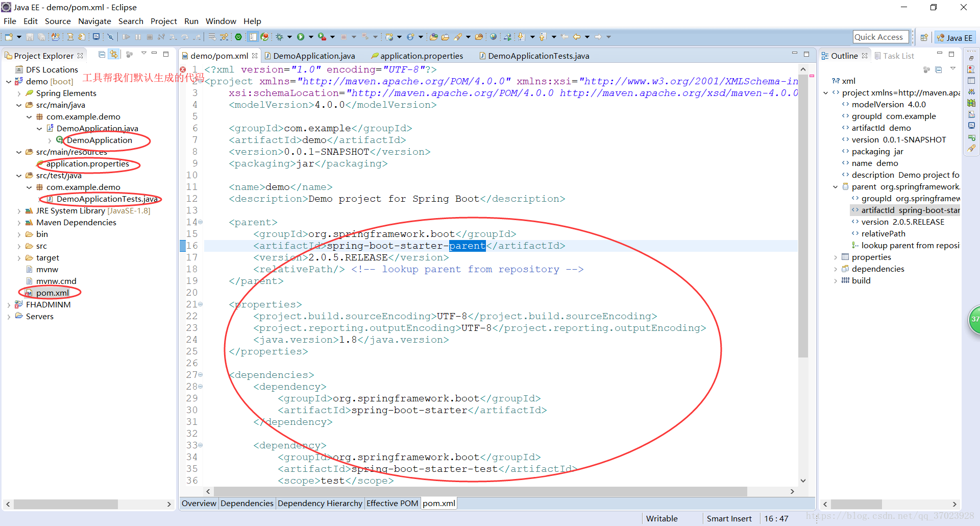
Task: Open the Debug configurations dropdown arrow
Action: (x=289, y=37)
